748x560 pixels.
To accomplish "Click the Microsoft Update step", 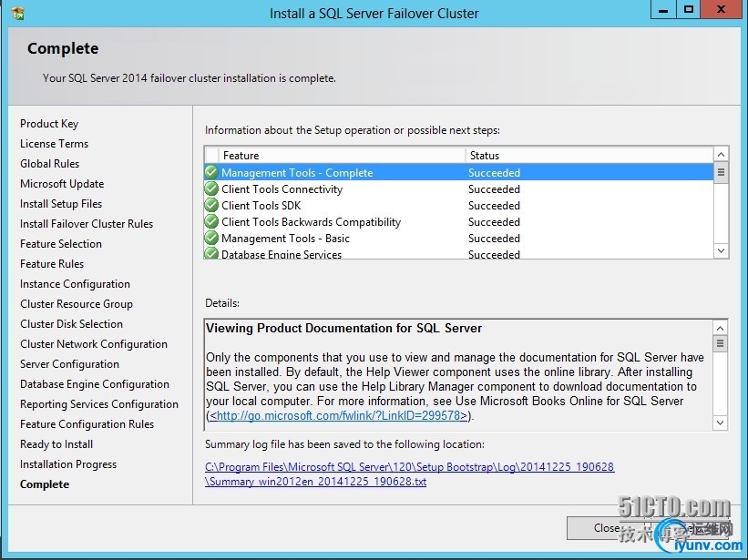I will [62, 184].
